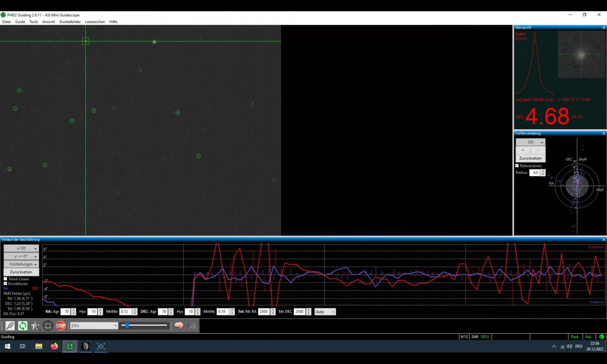Increase DEC Agr with the up arrow

pos(171,310)
